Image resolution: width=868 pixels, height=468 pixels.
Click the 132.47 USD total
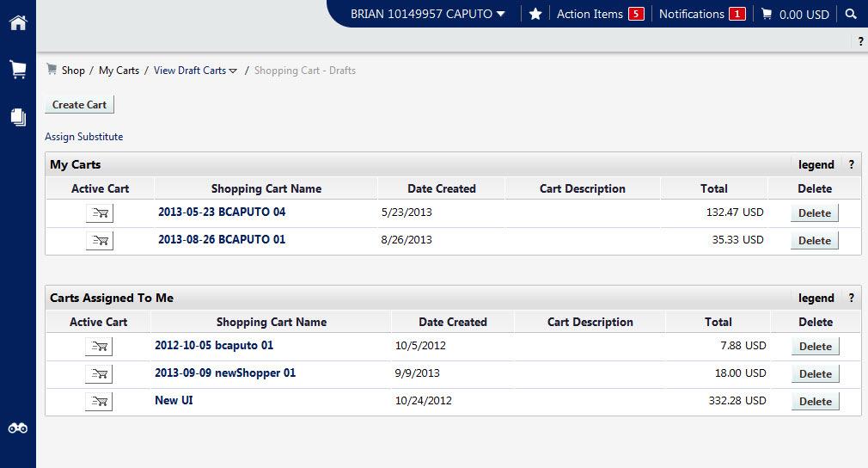[x=735, y=212]
